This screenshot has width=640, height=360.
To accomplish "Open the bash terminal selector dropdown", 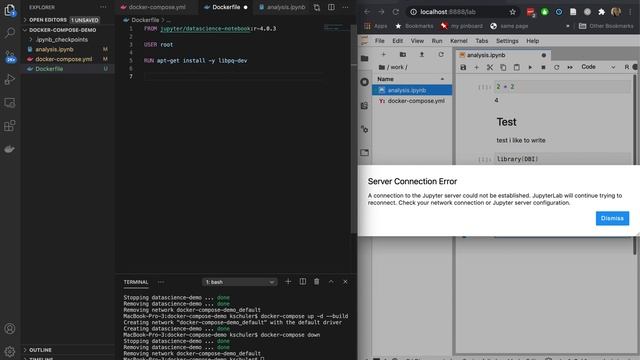I will coord(240,282).
